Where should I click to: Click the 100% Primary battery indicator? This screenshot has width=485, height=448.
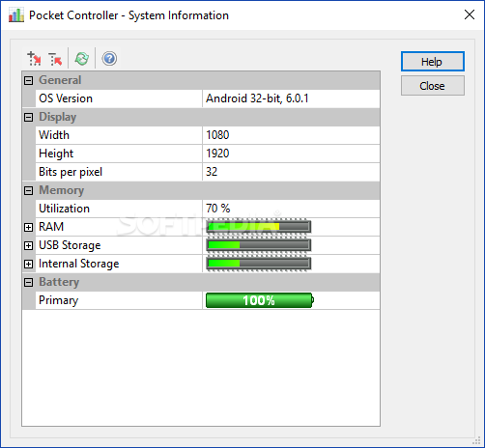(260, 300)
